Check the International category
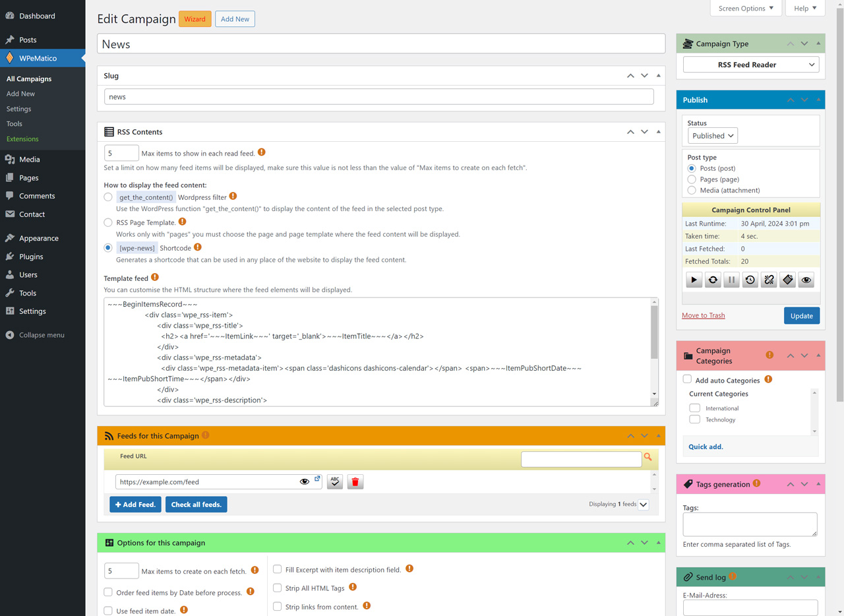 coord(695,408)
